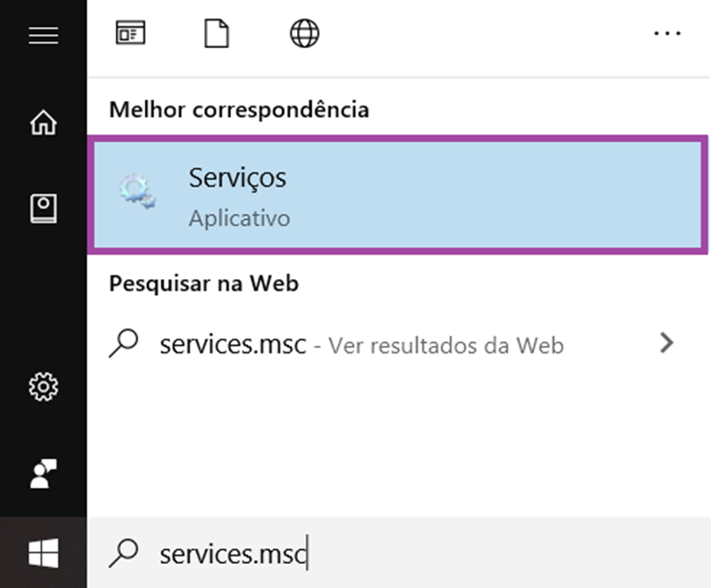Click magnifier icon in the search box
711x588 pixels.
pos(123,553)
